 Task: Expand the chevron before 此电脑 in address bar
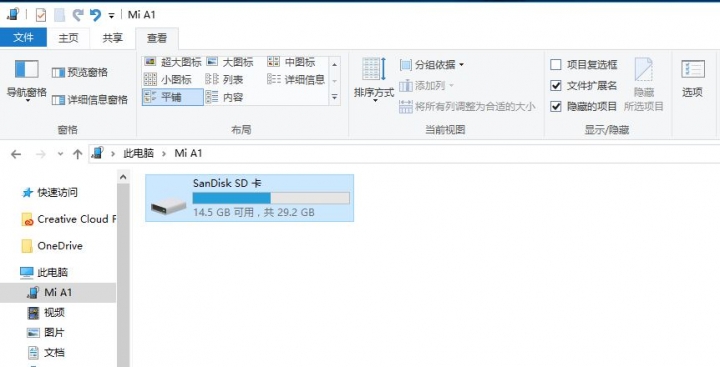point(113,154)
